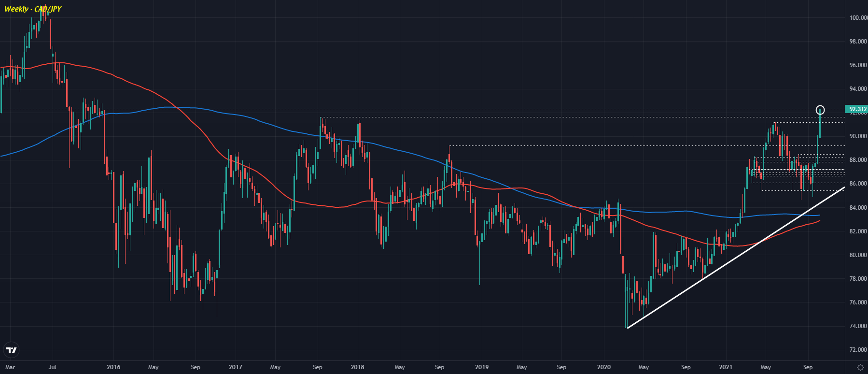The image size is (868, 374).
Task: Click the 100.000 price axis label
Action: pos(858,18)
